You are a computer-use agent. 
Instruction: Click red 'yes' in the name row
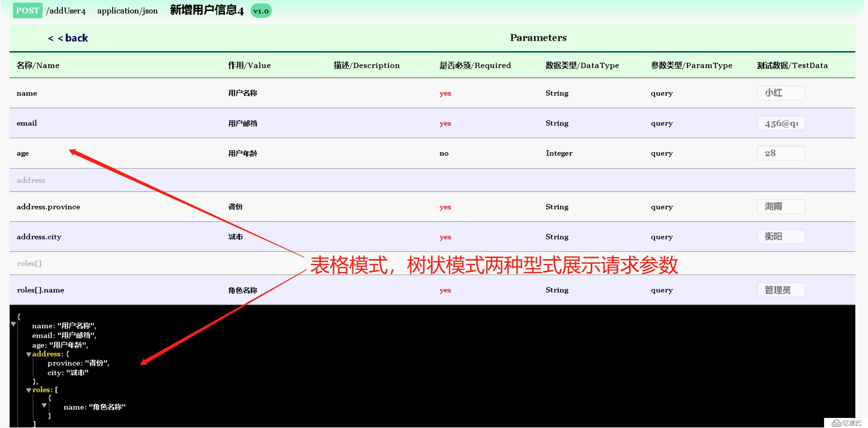point(445,93)
